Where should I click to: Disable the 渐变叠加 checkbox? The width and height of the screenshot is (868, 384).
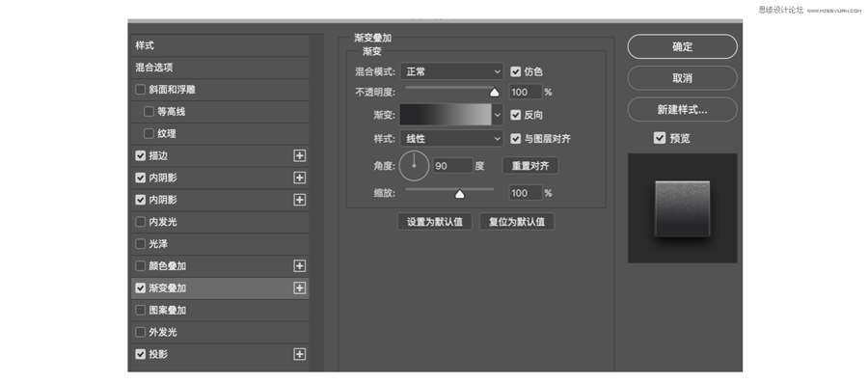(141, 288)
